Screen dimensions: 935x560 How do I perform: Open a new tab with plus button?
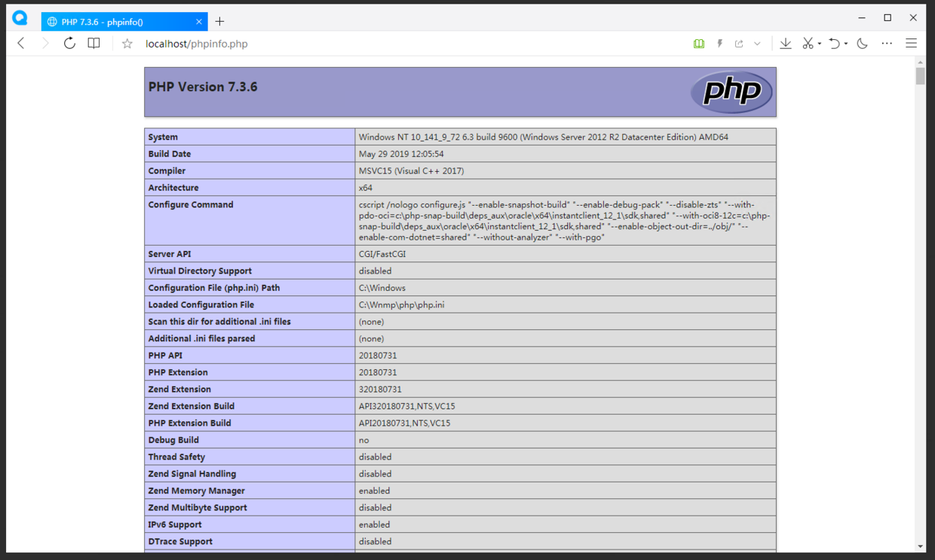coord(219,22)
